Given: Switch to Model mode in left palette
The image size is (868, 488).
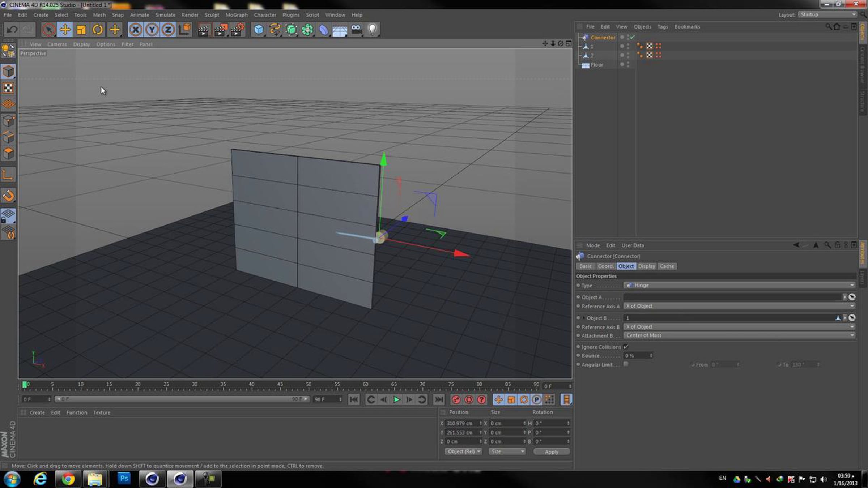Looking at the screenshot, I should 8,72.
